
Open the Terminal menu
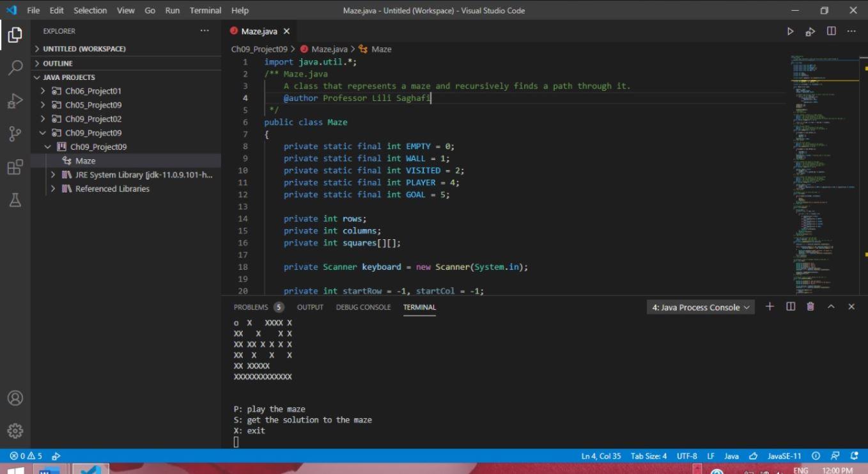[x=205, y=10]
